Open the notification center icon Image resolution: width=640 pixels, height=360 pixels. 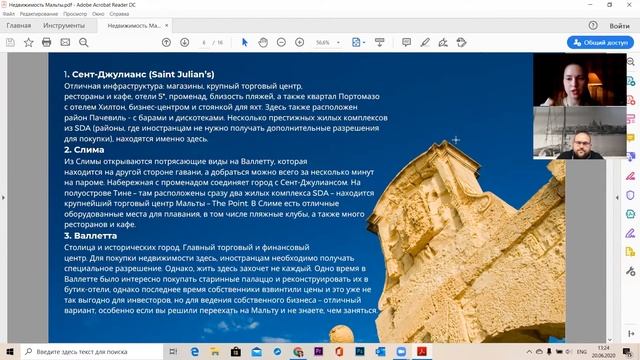627,351
